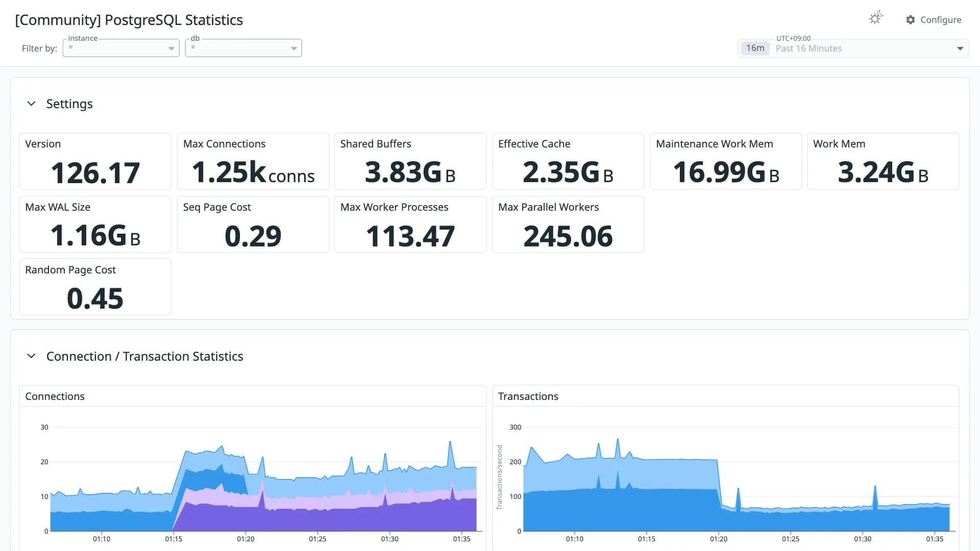The height and width of the screenshot is (551, 980).
Task: Click the Seq Page Cost panel title
Action: (x=217, y=207)
